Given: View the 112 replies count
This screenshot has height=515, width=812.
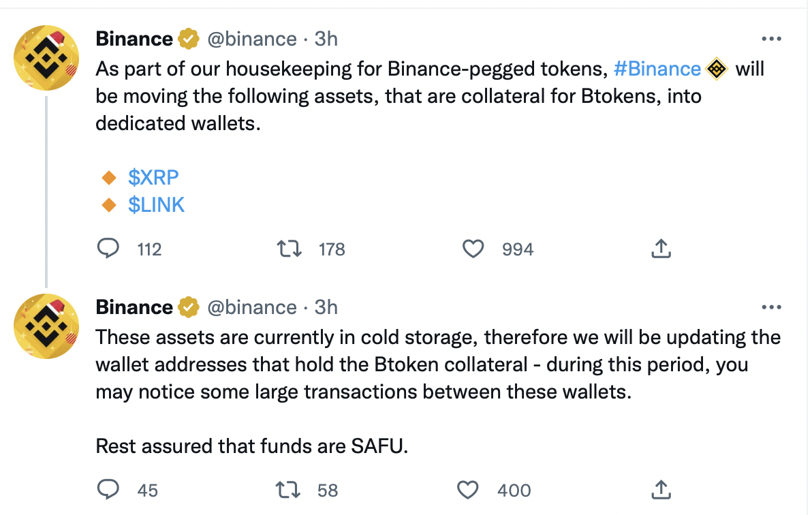Looking at the screenshot, I should coord(148,249).
